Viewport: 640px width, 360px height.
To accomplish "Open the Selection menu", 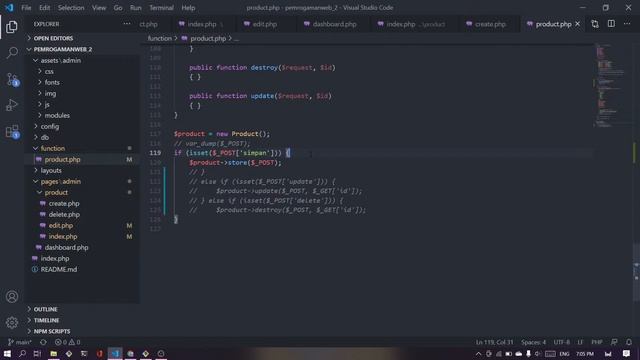I will tap(71, 8).
